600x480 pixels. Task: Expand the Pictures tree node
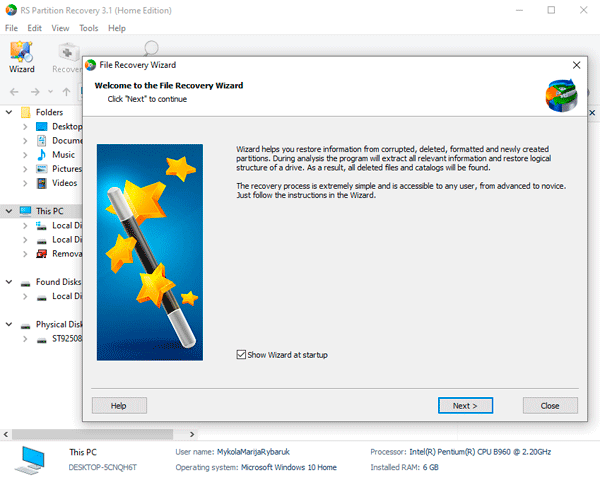click(x=25, y=169)
